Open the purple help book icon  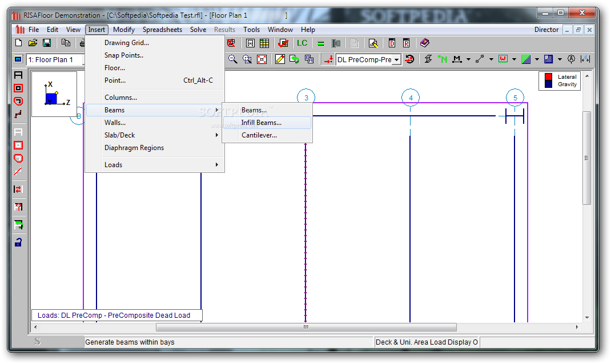tap(425, 43)
